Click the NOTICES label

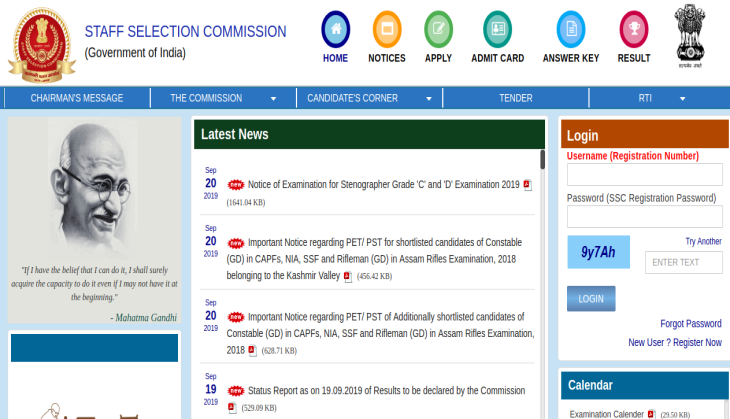click(x=387, y=58)
